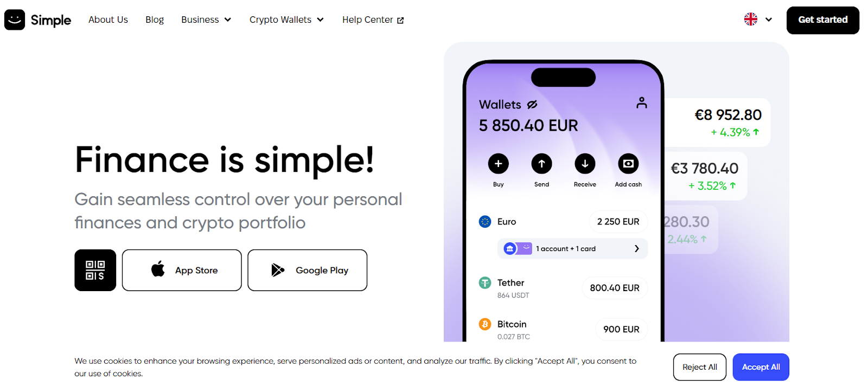The image size is (868, 386).
Task: Expand the 1 account + 1 card row
Action: (572, 249)
